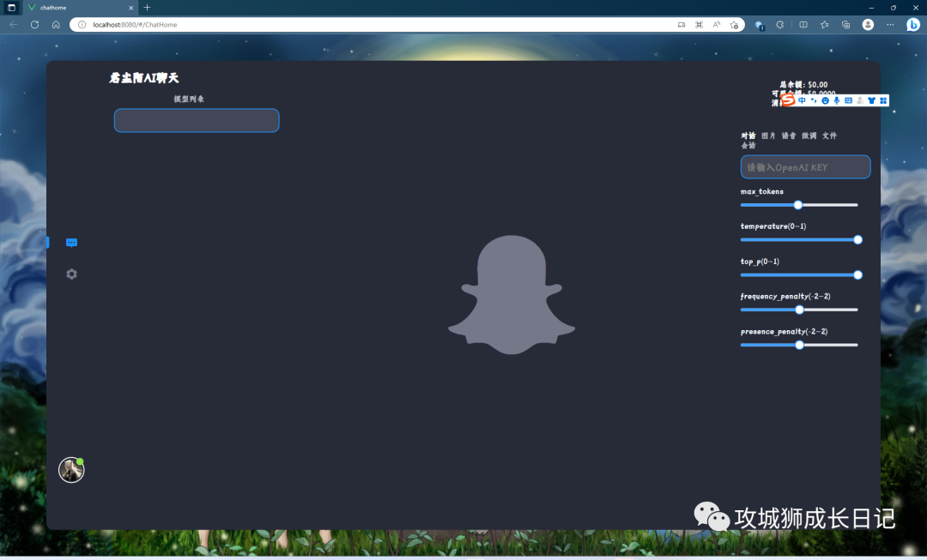The image size is (927, 560).
Task: Open the chat messages sidebar icon
Action: click(71, 243)
